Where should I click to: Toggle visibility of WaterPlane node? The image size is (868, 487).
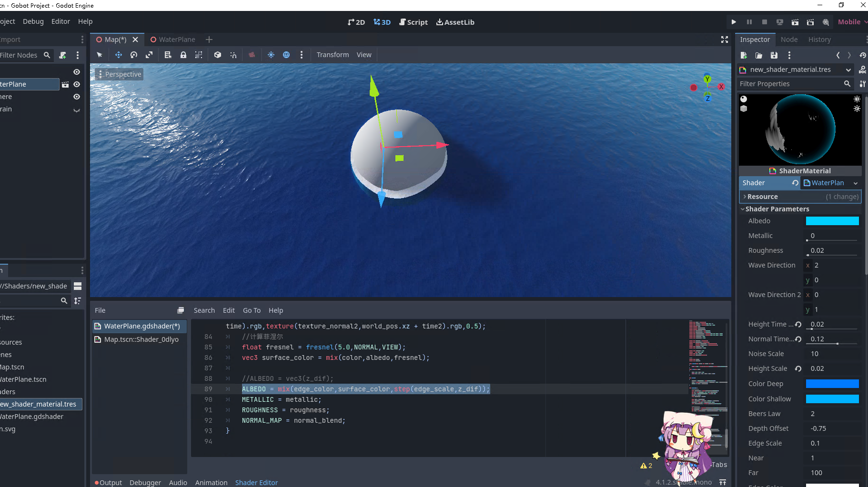(77, 84)
